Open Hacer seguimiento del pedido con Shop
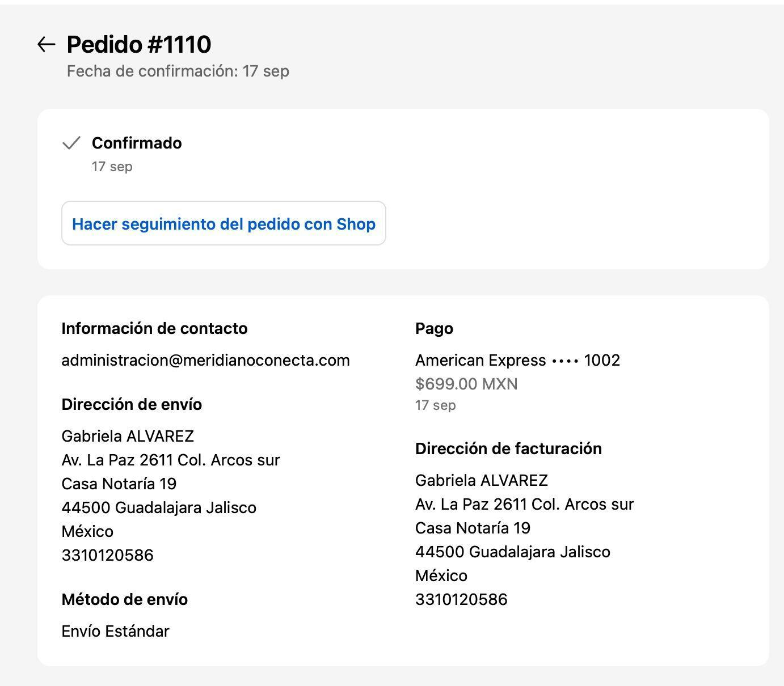 click(224, 223)
